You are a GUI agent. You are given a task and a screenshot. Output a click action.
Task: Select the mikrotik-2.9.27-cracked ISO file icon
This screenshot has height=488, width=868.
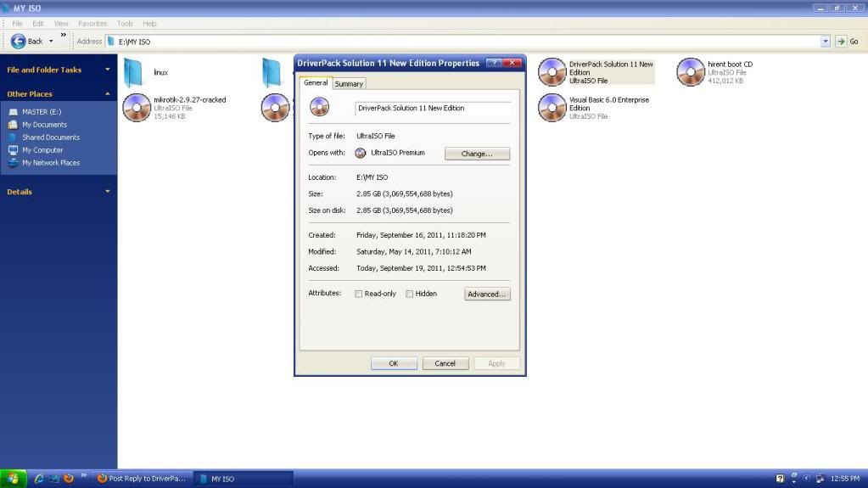pyautogui.click(x=136, y=108)
